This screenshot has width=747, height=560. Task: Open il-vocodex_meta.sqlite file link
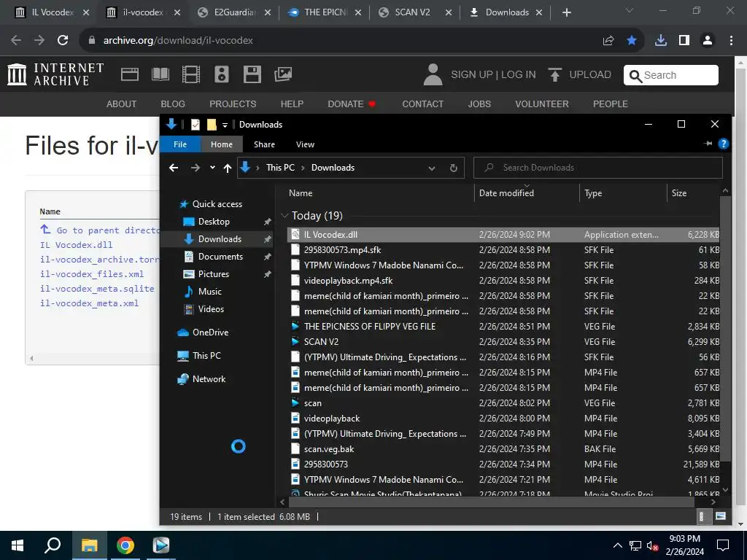point(97,289)
